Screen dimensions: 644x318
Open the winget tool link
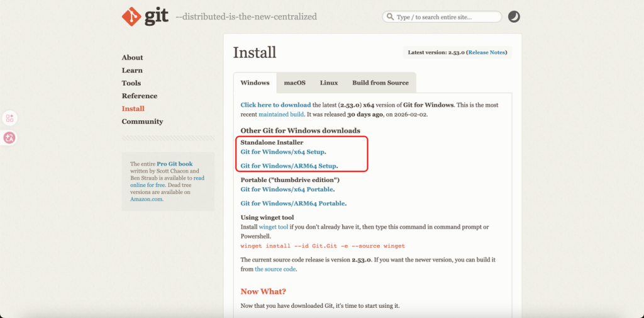point(274,227)
